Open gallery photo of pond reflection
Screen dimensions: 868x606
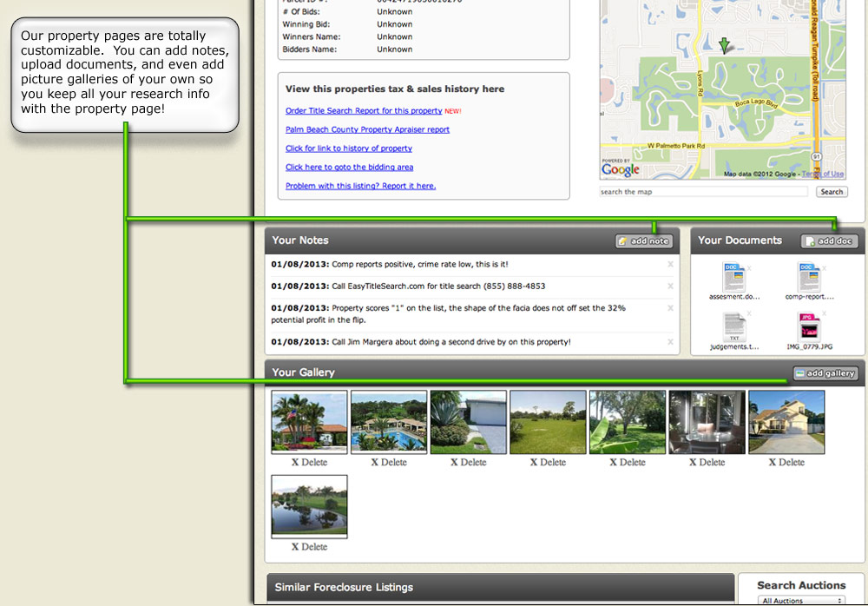(x=310, y=506)
